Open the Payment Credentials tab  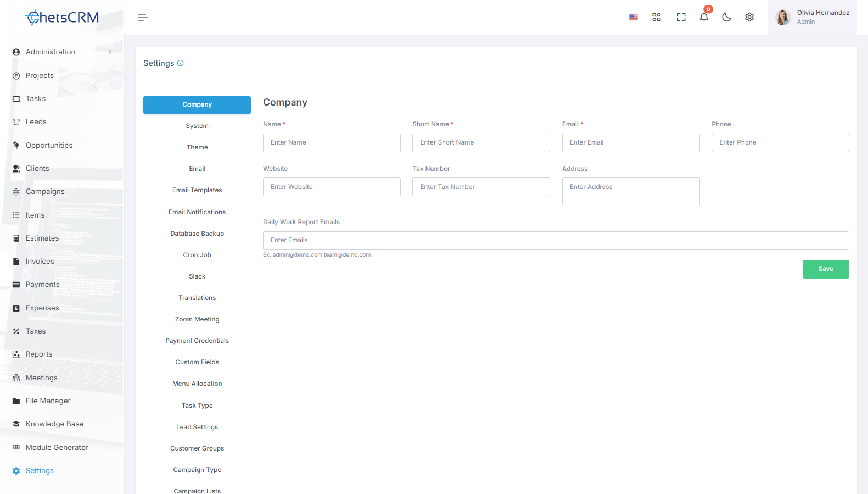pos(197,341)
